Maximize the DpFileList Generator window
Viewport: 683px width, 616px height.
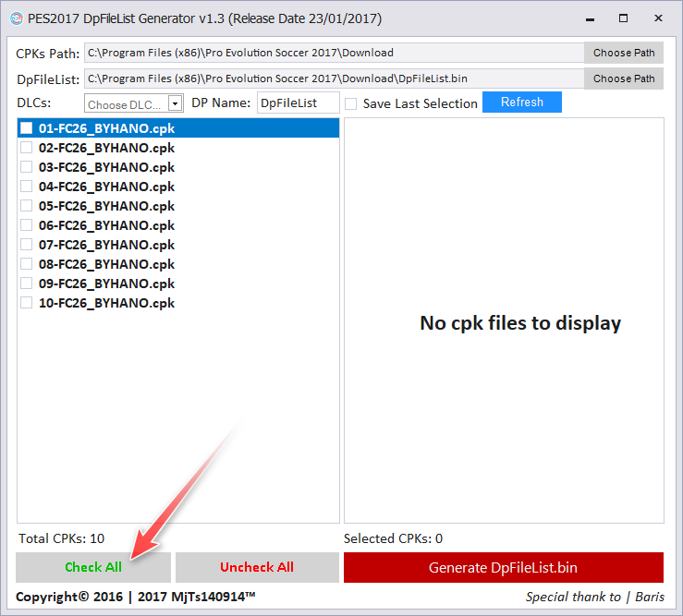tap(624, 18)
